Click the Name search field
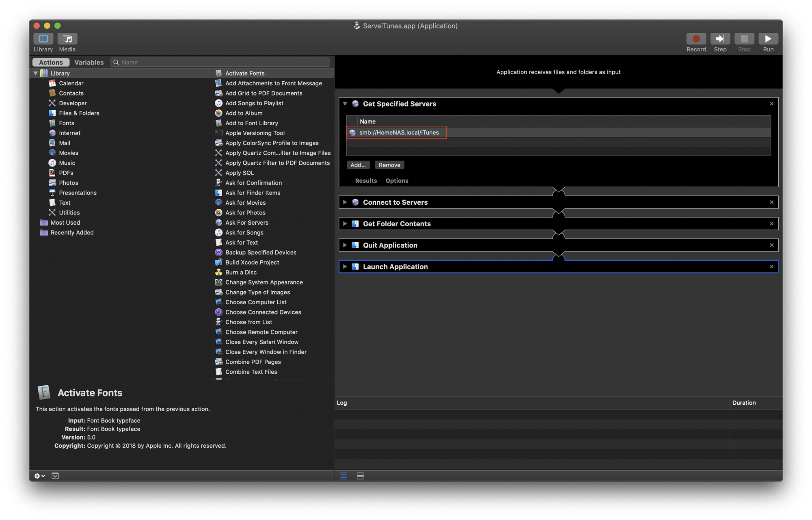Screen dimensions: 812x520 (x=220, y=62)
